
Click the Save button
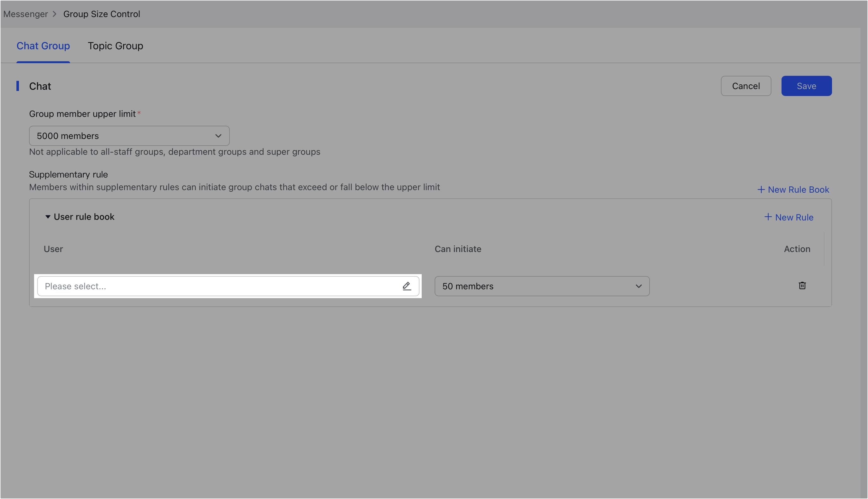(x=806, y=86)
